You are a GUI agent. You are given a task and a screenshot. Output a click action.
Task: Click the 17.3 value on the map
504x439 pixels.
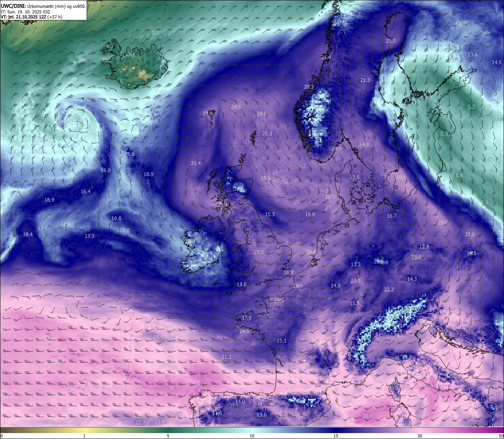click(89, 236)
